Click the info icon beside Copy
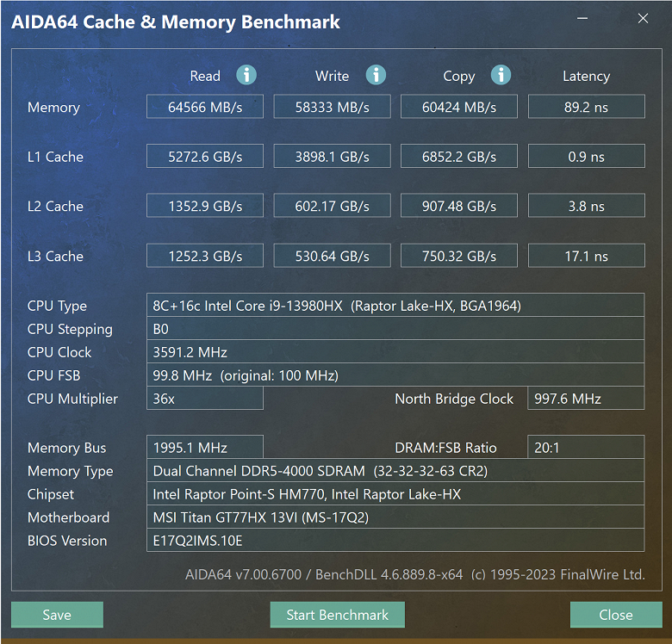 (x=501, y=76)
